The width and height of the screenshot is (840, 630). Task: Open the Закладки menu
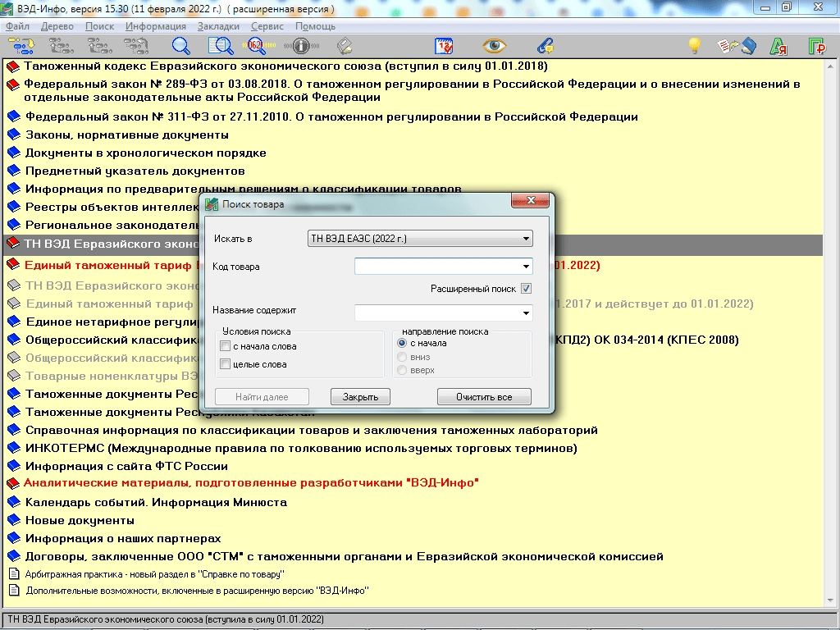click(218, 26)
